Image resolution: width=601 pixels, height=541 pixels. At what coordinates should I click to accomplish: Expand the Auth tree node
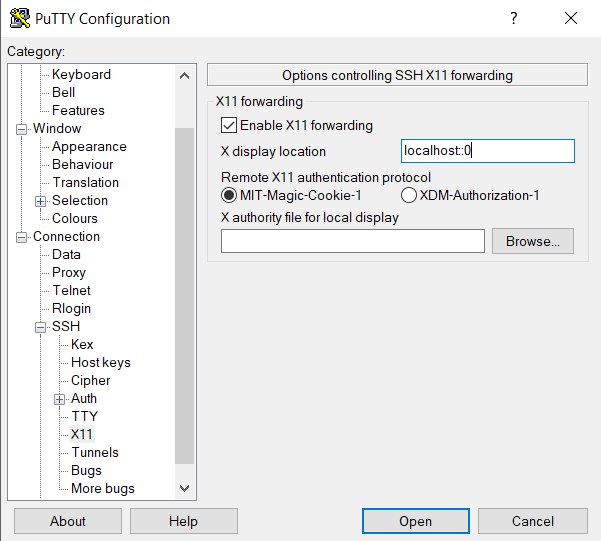[60, 399]
